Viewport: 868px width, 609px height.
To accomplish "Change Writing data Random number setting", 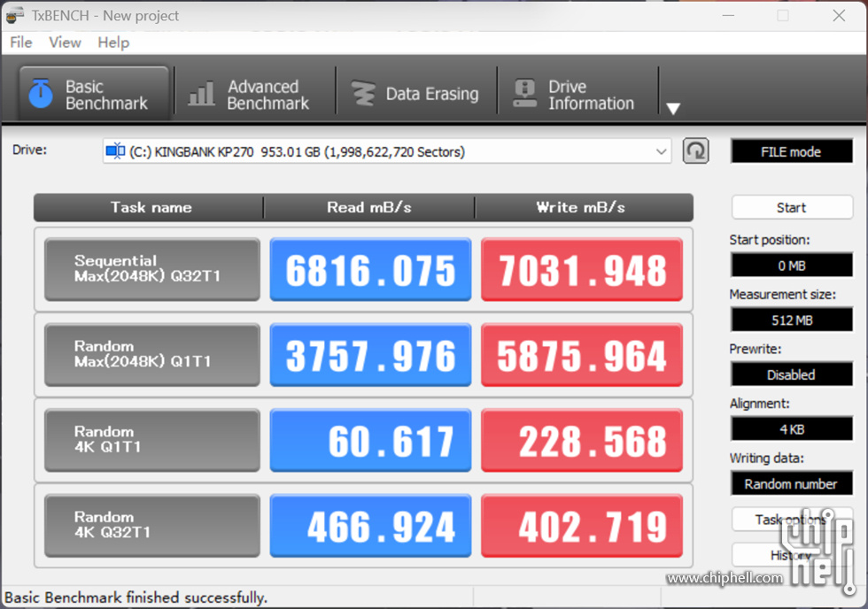I will click(792, 484).
